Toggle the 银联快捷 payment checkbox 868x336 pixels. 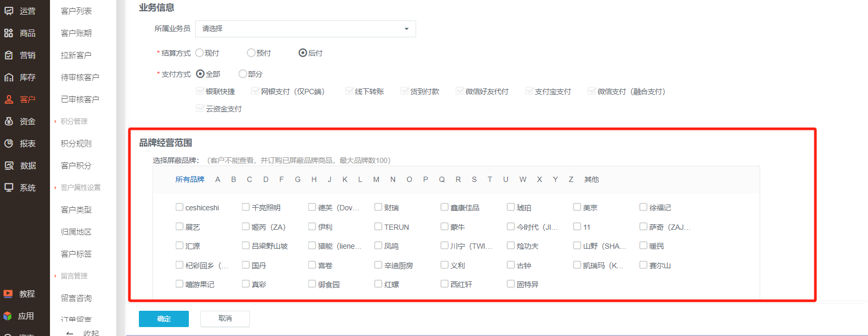click(200, 91)
